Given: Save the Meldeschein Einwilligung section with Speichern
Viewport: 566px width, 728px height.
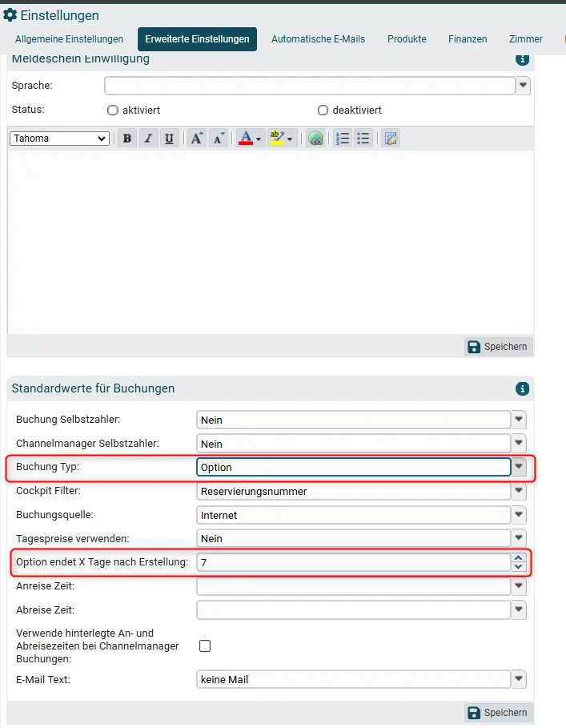Looking at the screenshot, I should click(x=499, y=346).
